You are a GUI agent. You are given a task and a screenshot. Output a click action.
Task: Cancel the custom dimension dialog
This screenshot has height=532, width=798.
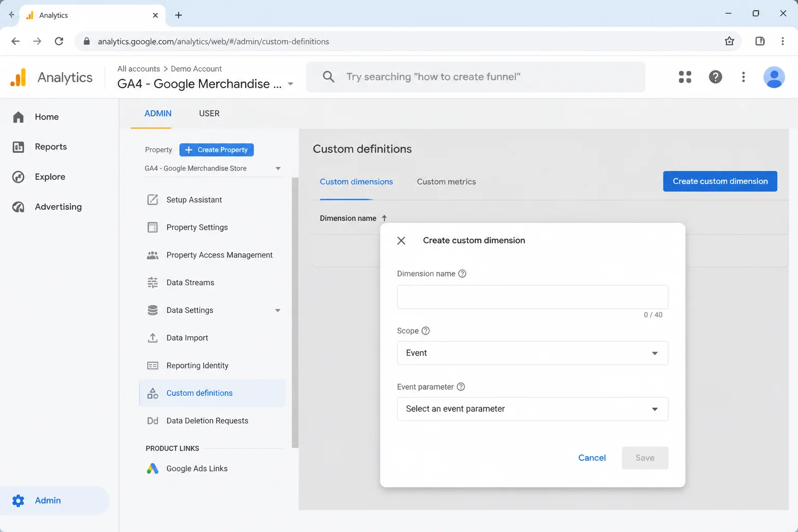(x=592, y=458)
